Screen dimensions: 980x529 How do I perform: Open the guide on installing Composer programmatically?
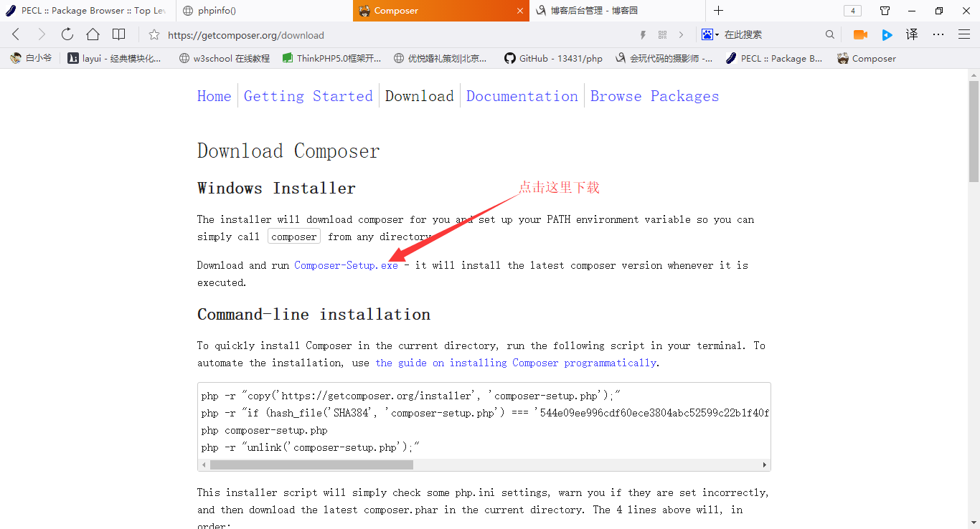click(516, 363)
